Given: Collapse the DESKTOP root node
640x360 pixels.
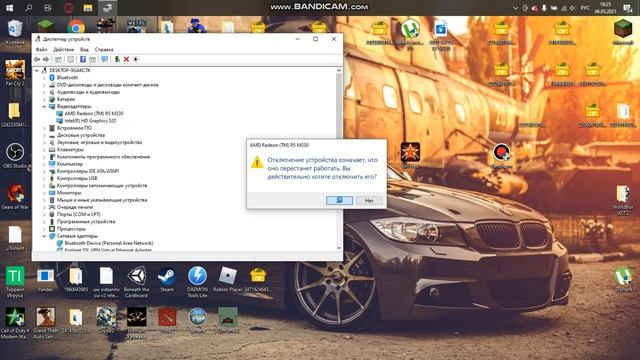Looking at the screenshot, I should pos(37,71).
